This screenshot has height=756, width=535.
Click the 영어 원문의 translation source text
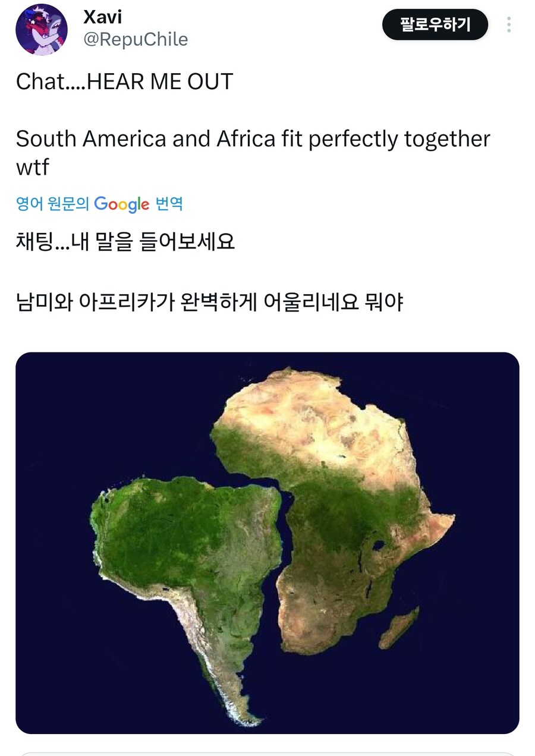(x=52, y=204)
